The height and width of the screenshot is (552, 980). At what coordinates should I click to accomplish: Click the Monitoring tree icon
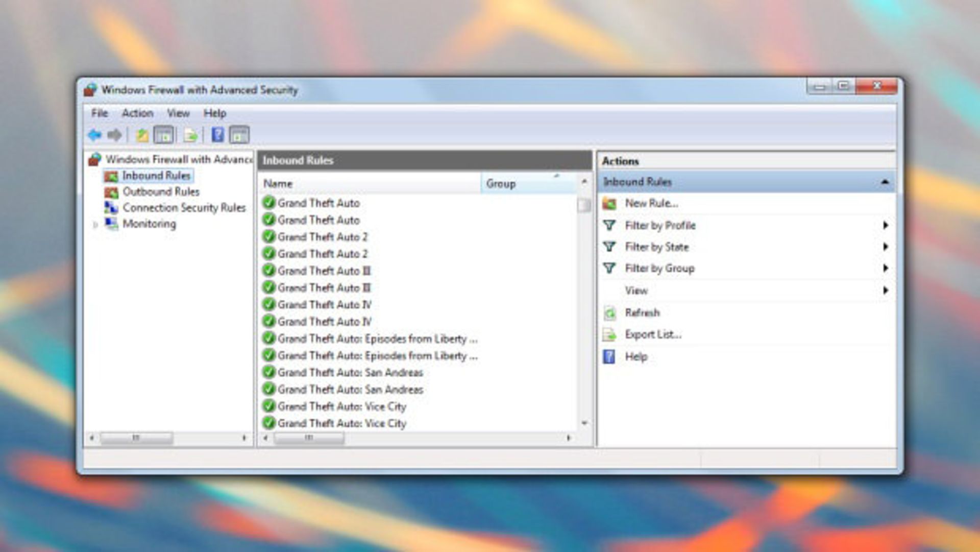point(111,224)
